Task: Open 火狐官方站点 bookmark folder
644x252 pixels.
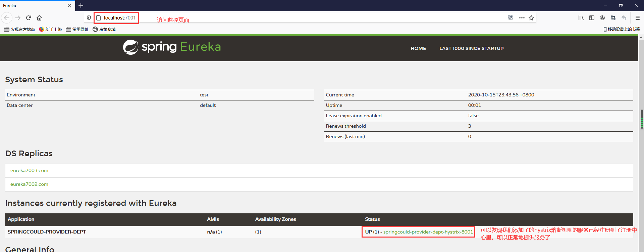Action: (x=19, y=29)
